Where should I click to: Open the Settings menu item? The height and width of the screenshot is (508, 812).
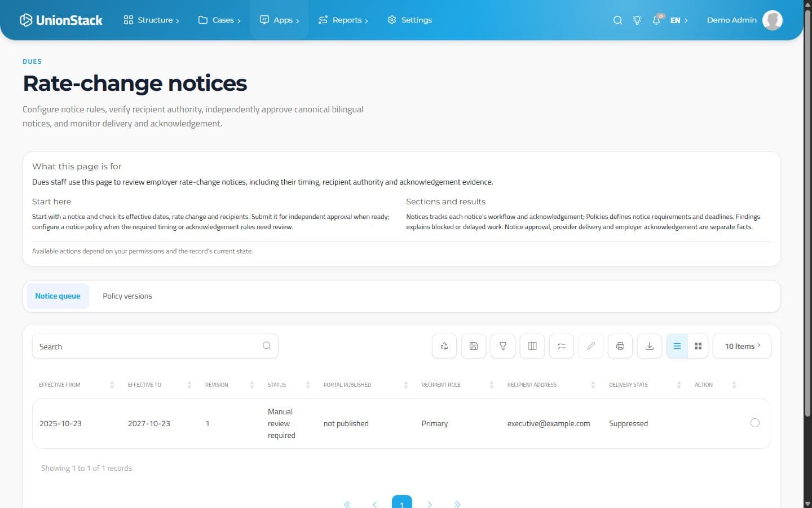point(410,20)
